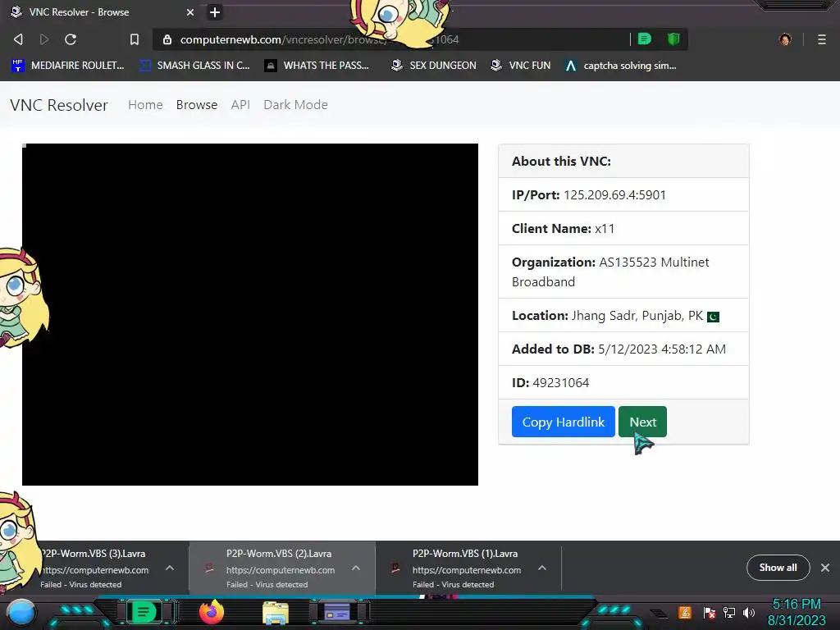Screen dimensions: 840x630
Task: Open the clock showing 5:16 PM
Action: (797, 612)
